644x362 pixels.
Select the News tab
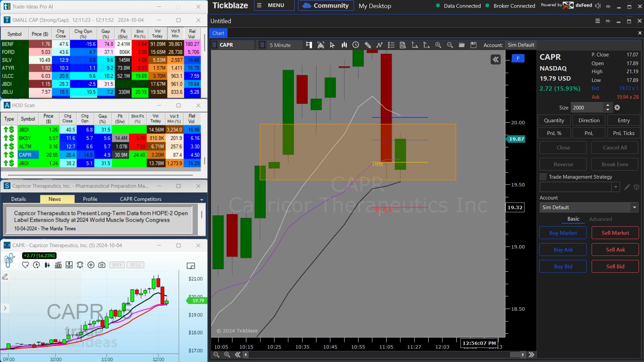tap(55, 199)
